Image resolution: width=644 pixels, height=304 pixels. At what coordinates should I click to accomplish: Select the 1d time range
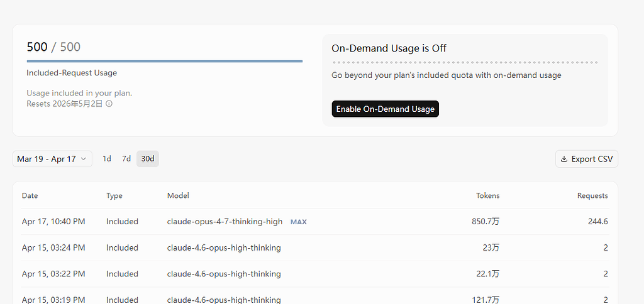107,159
